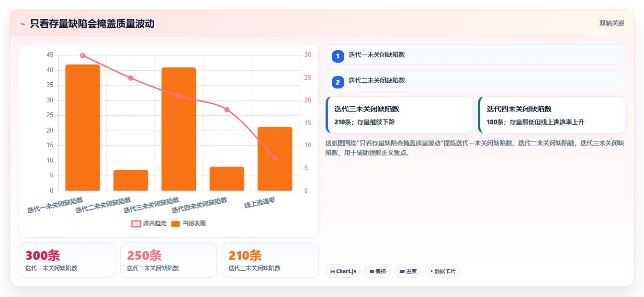Click the blue number 1 badge
Screen dimensions: 644x297
coord(338,56)
